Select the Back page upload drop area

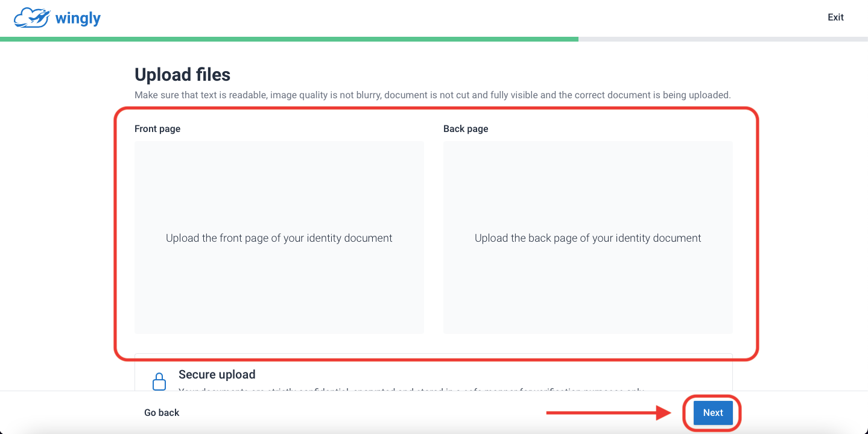pyautogui.click(x=588, y=237)
